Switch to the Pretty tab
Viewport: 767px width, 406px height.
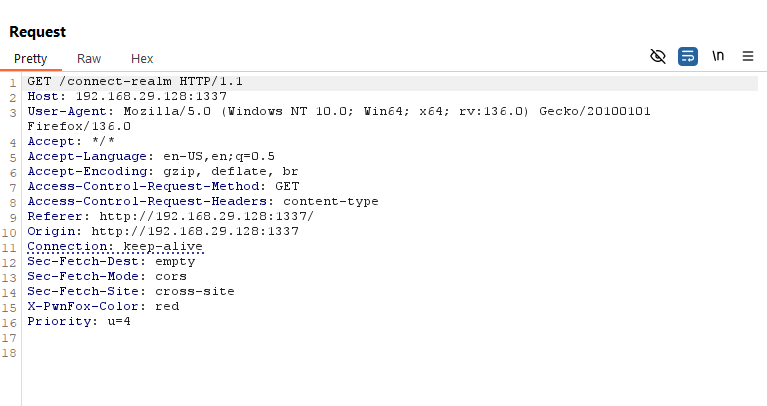coord(30,59)
